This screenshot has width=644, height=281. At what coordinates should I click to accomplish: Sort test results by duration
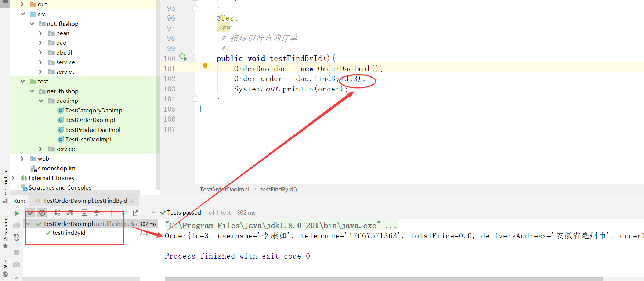pos(69,213)
